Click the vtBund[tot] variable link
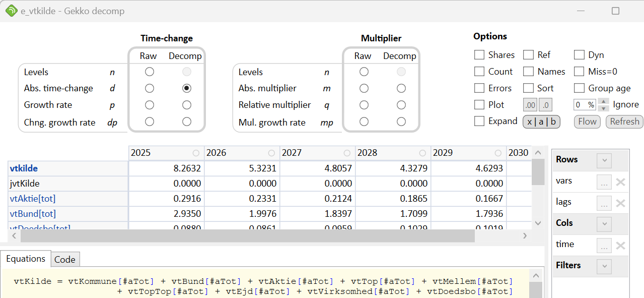The height and width of the screenshot is (298, 644). [33, 214]
